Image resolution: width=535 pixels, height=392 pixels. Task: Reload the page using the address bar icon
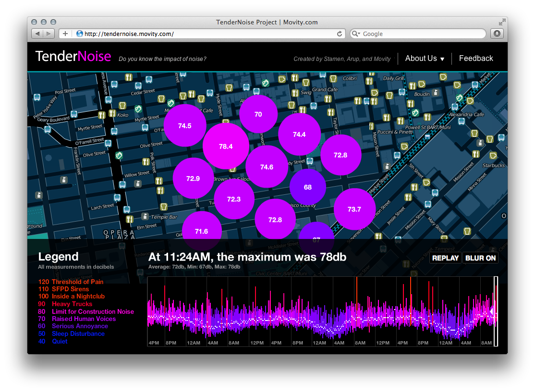[x=340, y=34]
